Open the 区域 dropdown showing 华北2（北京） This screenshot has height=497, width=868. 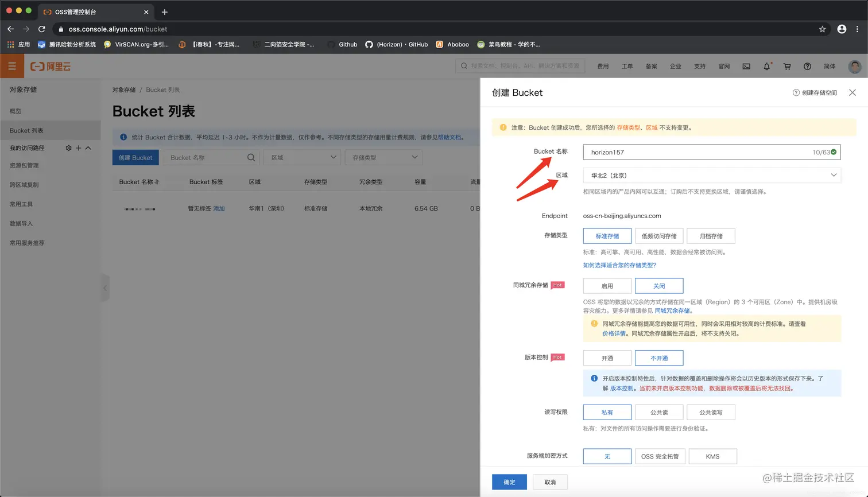click(x=712, y=175)
